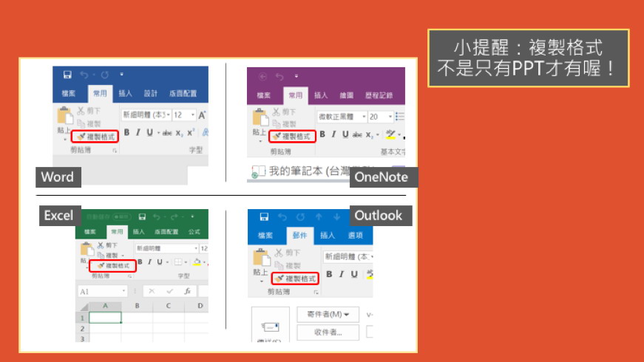
Task: Select 複製格式 Format Painter in Excel
Action: point(113,265)
